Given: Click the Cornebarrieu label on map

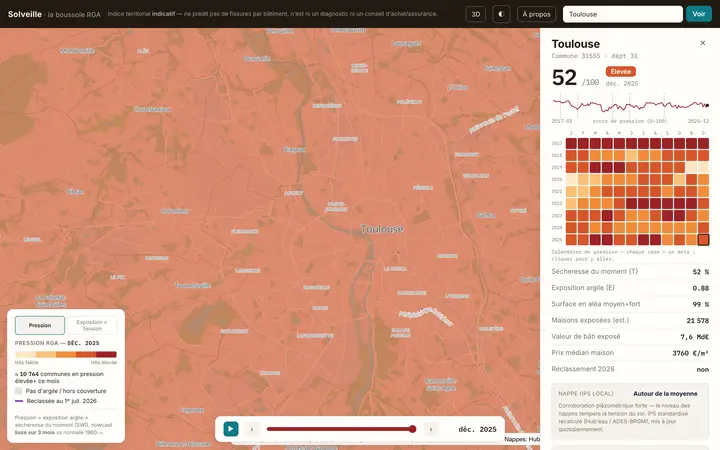Looking at the screenshot, I should pos(152,109).
